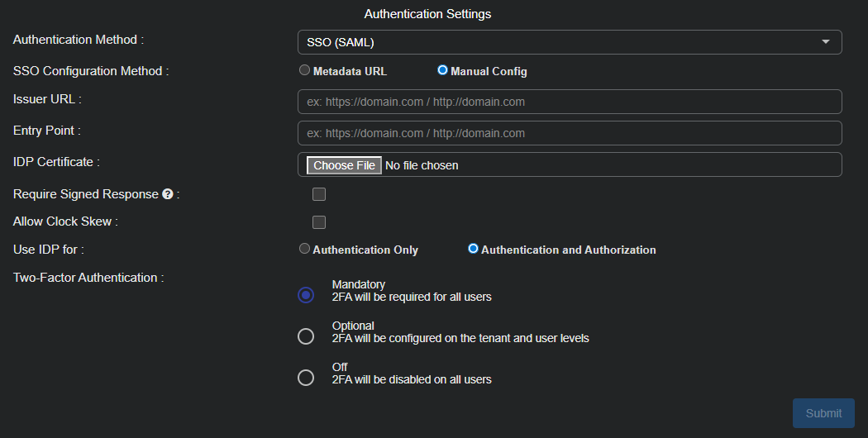The width and height of the screenshot is (868, 438).
Task: Choose Authentication Only for IDP use
Action: (305, 249)
